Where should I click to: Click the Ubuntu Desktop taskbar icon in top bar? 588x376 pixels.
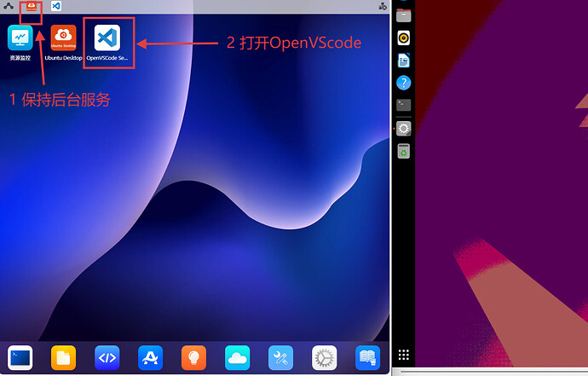click(x=32, y=6)
